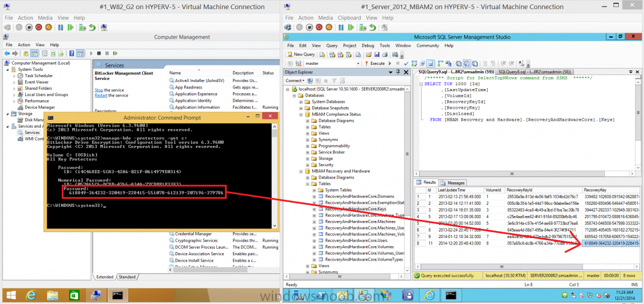The image size is (644, 304).
Task: Select Standard tab in Services pane
Action: click(x=127, y=277)
